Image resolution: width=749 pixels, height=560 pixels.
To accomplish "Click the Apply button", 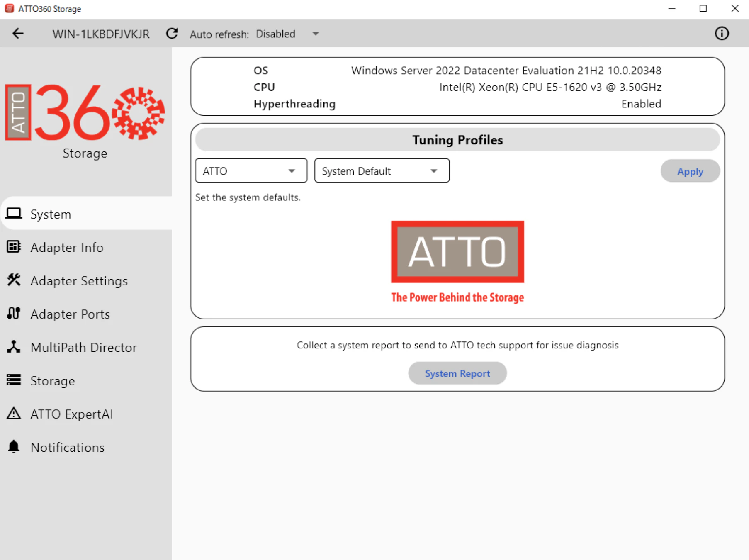I will (690, 171).
